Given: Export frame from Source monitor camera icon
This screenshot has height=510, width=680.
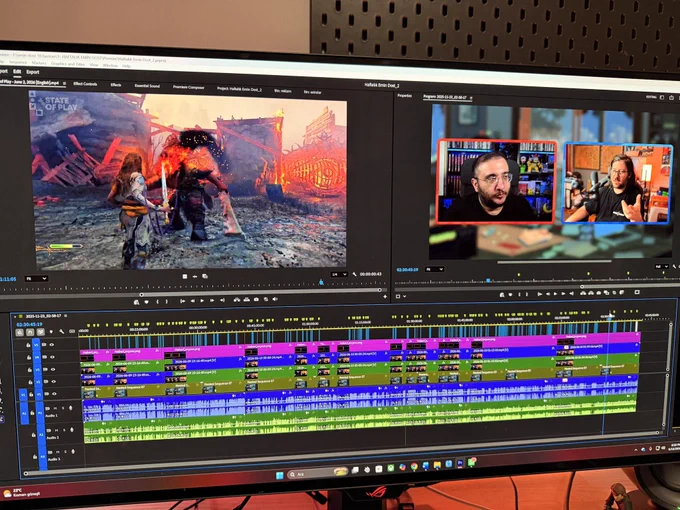Looking at the screenshot, I should [x=256, y=299].
